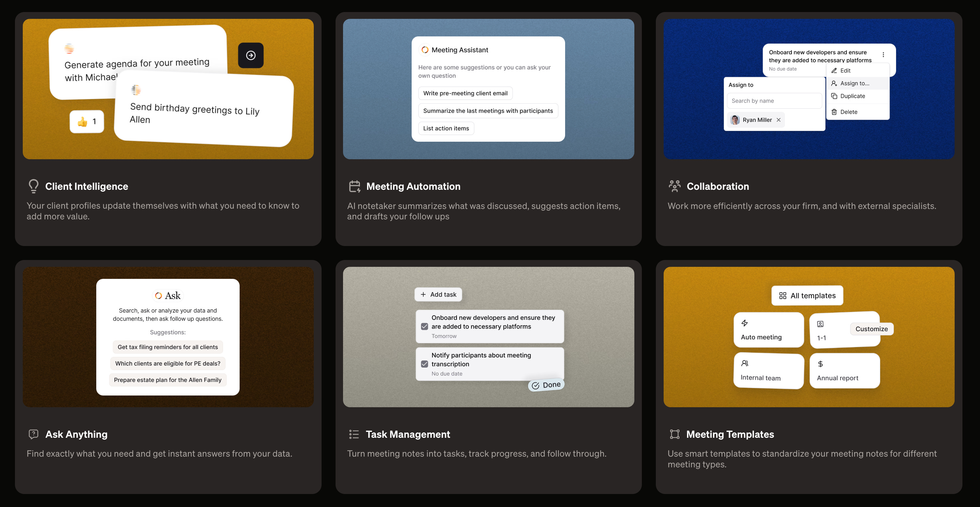Click the striped orb on agenda card
This screenshot has height=507, width=980.
click(x=69, y=49)
